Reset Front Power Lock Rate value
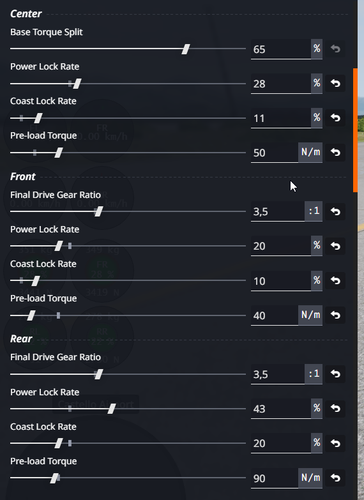Viewport: 364px width, 500px height. [335, 246]
